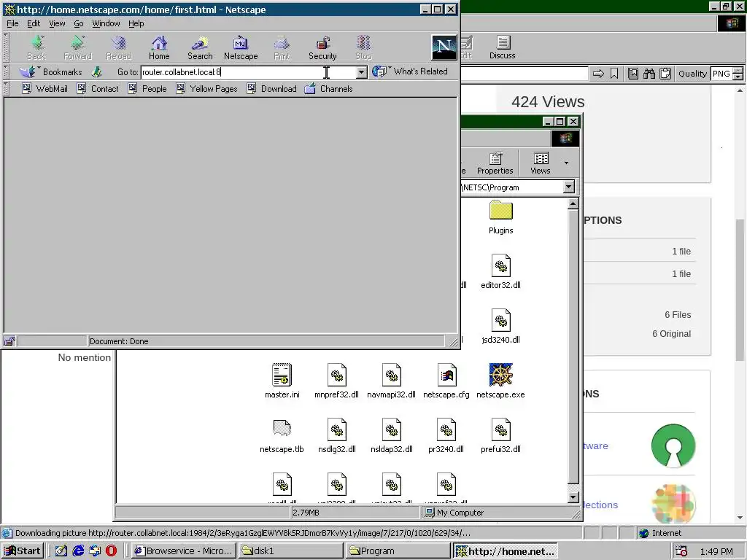The height and width of the screenshot is (560, 747).
Task: Select the Plugins folder
Action: pos(500,218)
